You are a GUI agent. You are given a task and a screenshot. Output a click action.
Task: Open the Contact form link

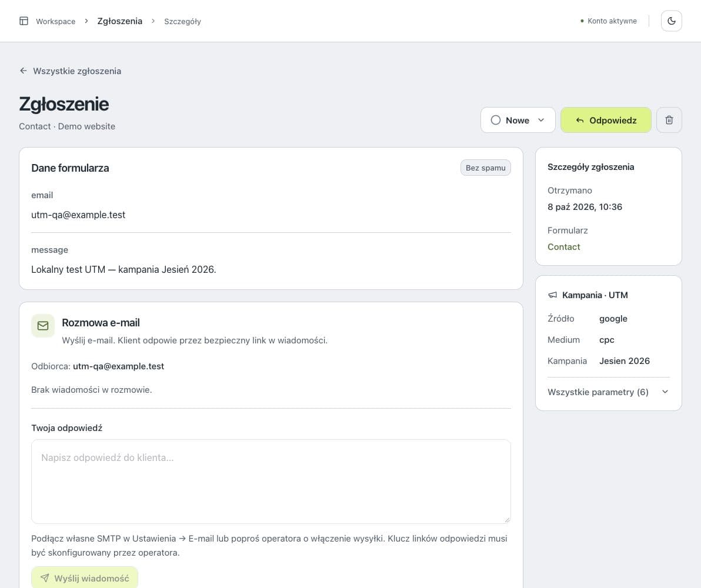564,247
